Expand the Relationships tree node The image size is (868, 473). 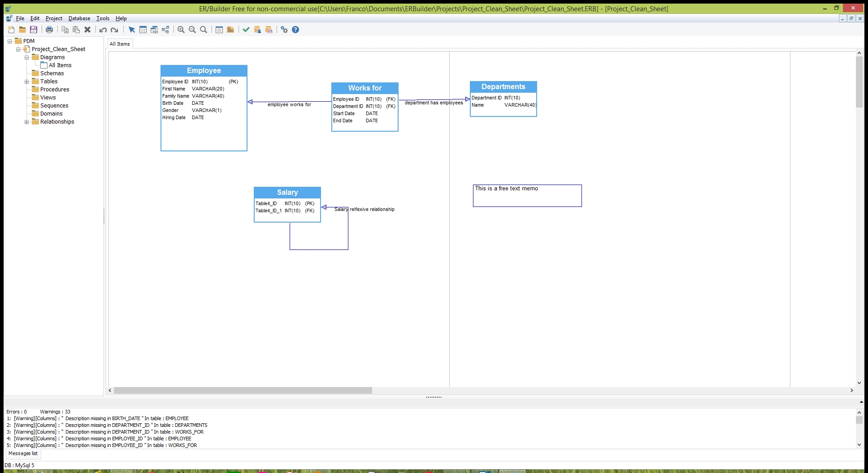(x=27, y=122)
